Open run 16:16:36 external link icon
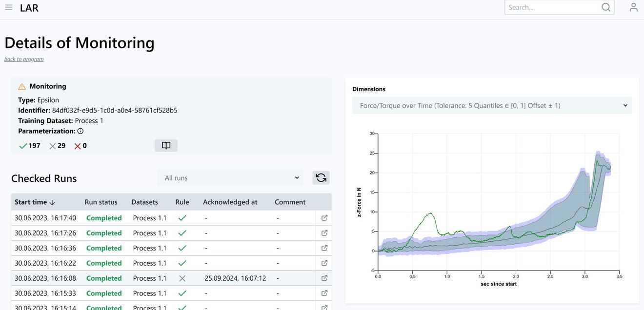Image resolution: width=644 pixels, height=310 pixels. click(x=324, y=248)
